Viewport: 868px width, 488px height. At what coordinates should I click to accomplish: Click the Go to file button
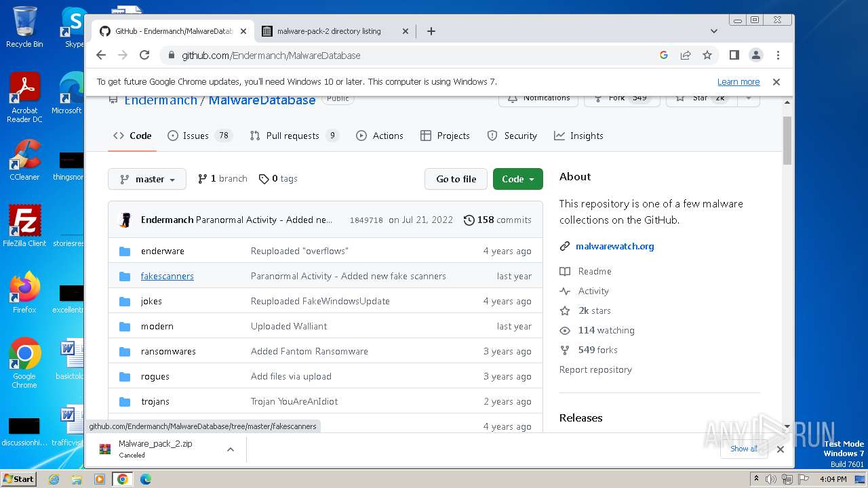tap(456, 179)
